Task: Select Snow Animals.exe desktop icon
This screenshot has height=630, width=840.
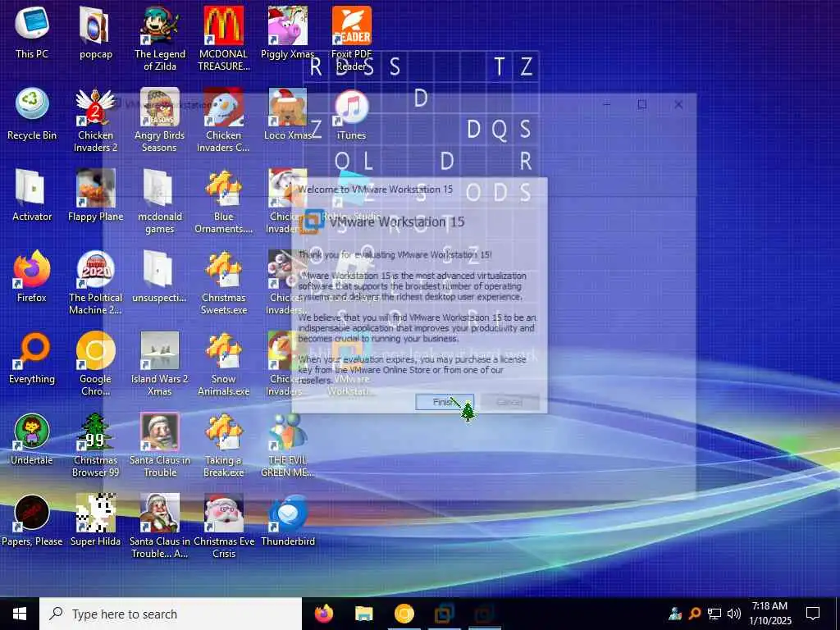Action: point(224,363)
